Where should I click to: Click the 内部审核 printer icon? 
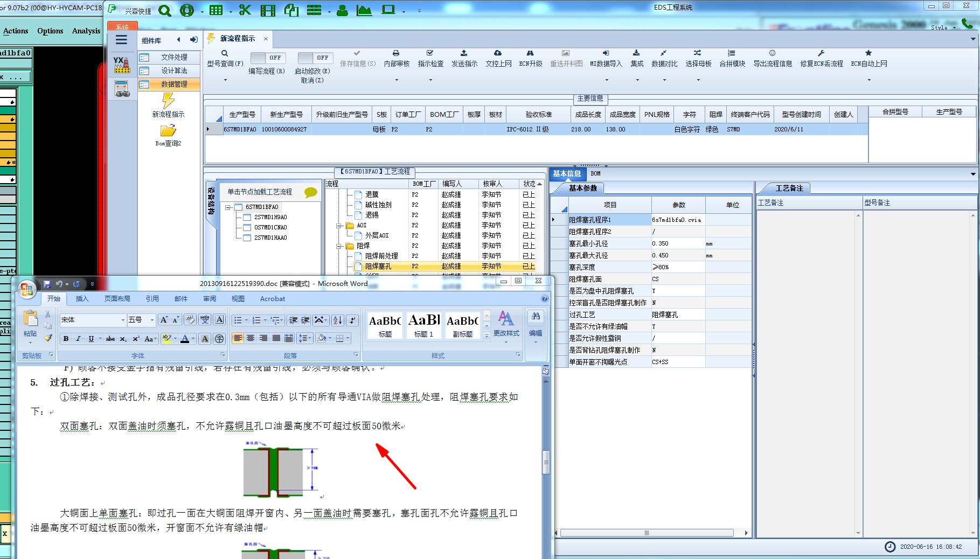click(x=396, y=53)
